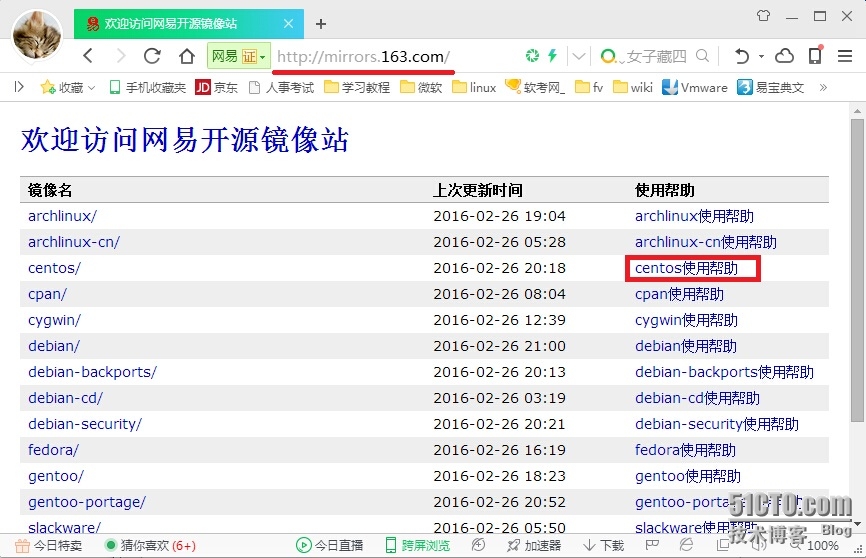The height and width of the screenshot is (558, 866).
Task: Open a new tab with the plus button
Action: pyautogui.click(x=321, y=24)
